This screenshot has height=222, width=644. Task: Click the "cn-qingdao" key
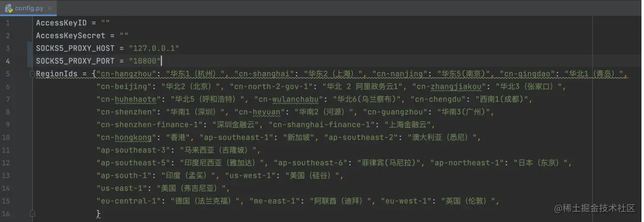pos(527,74)
